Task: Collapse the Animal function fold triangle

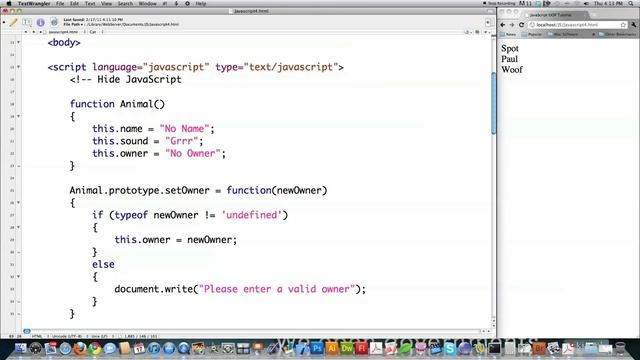Action: pyautogui.click(x=18, y=116)
